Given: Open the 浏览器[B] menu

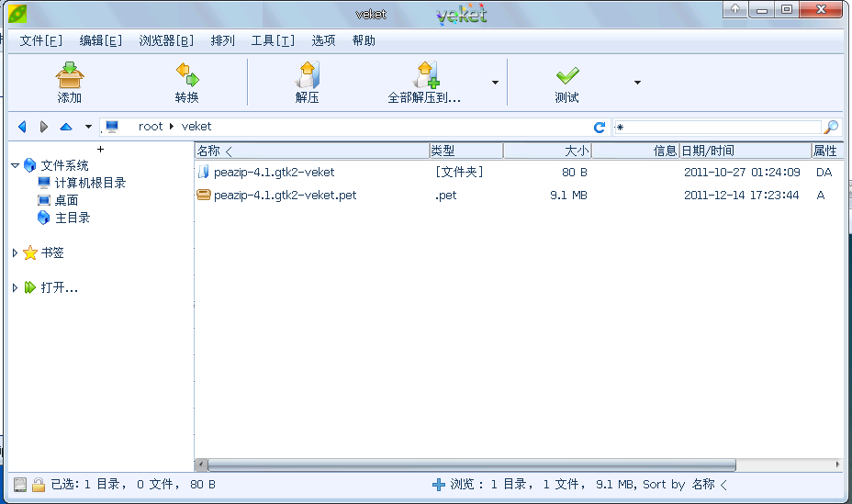Looking at the screenshot, I should 166,40.
